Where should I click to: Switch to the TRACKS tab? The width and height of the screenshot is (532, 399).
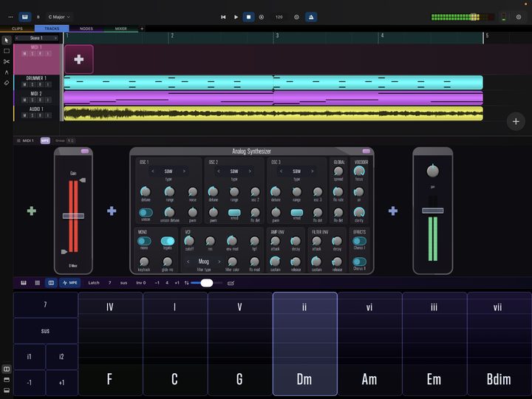tap(52, 29)
